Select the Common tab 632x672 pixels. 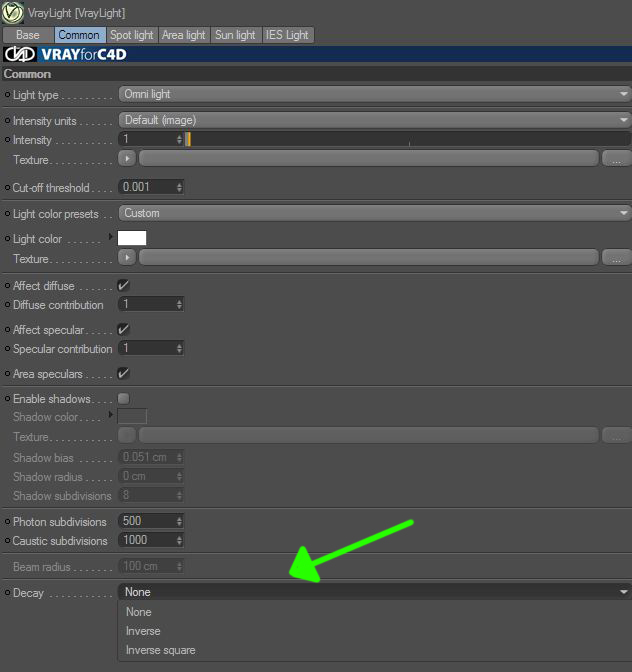click(80, 35)
